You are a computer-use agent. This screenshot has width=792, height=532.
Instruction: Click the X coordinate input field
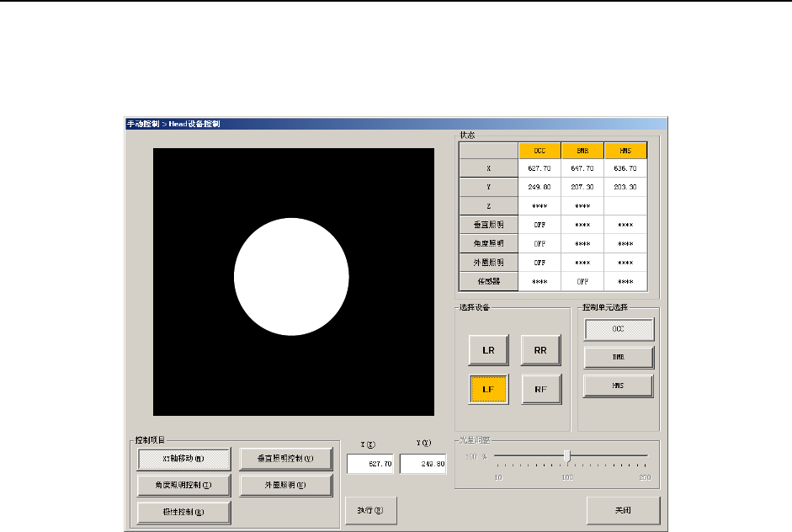[370, 464]
